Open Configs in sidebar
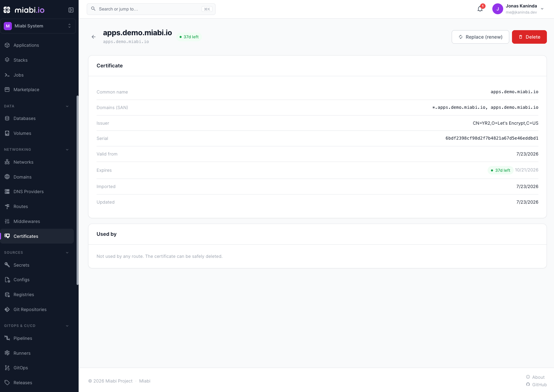 pos(37,280)
